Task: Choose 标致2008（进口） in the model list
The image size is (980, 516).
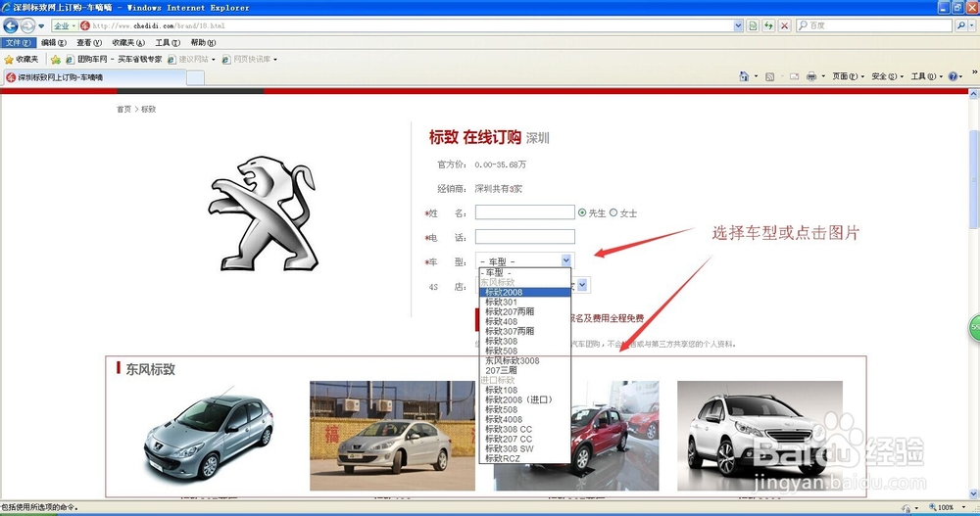Action: [x=525, y=399]
